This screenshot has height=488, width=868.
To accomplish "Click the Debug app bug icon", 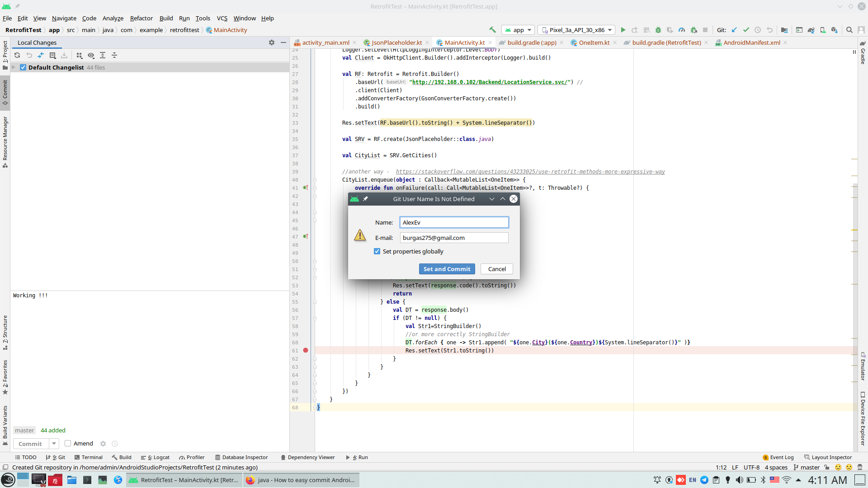I will 658,30.
